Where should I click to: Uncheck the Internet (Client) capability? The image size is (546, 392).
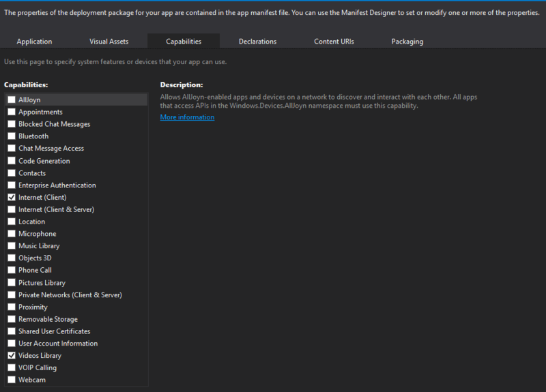(12, 197)
